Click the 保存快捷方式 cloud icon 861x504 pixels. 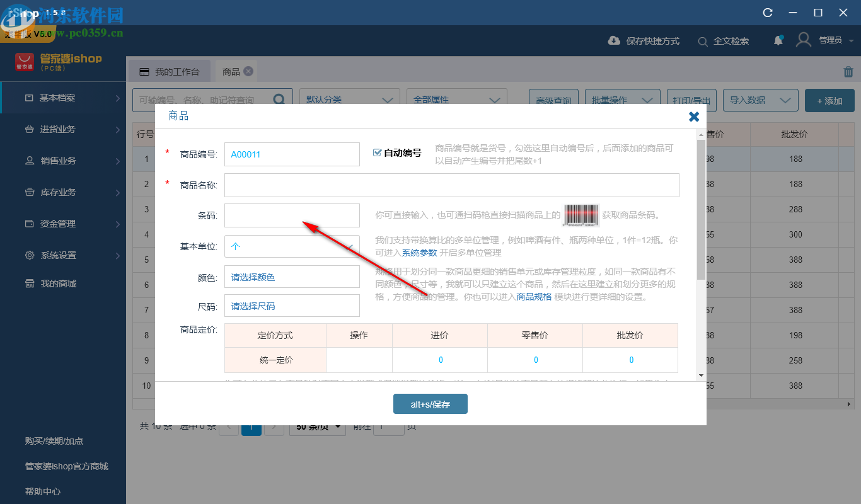pos(614,40)
